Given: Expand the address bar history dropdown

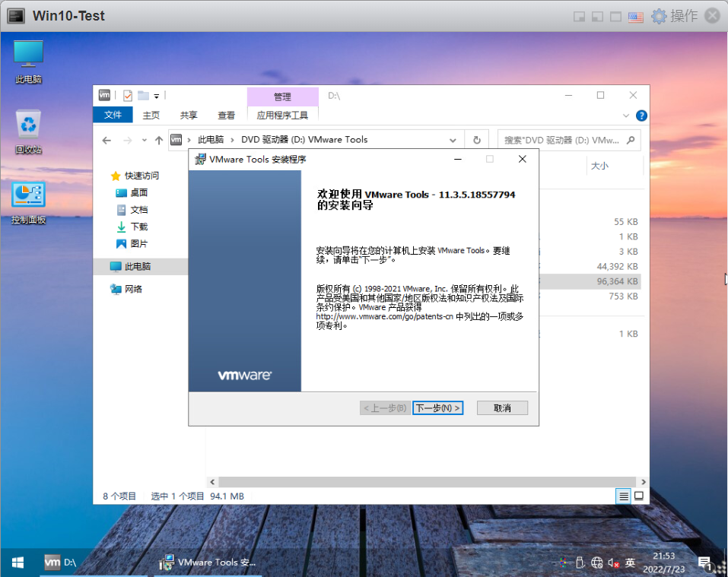Looking at the screenshot, I should [x=453, y=140].
